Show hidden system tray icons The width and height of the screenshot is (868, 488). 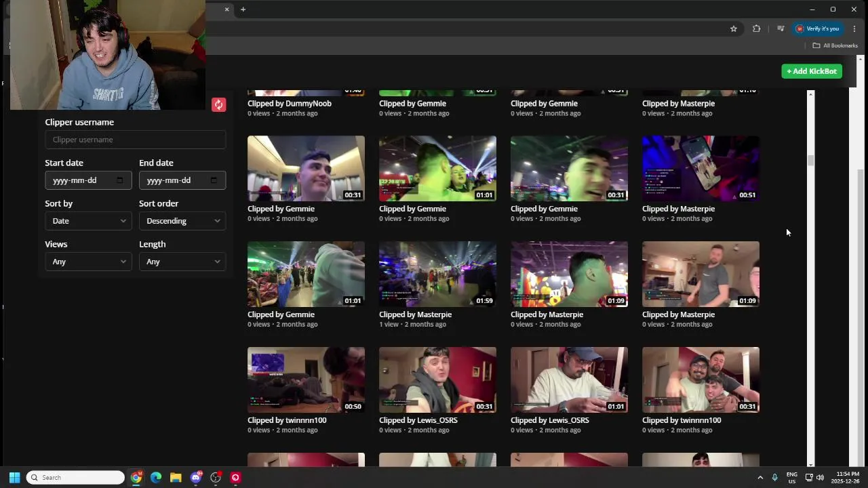tap(760, 477)
